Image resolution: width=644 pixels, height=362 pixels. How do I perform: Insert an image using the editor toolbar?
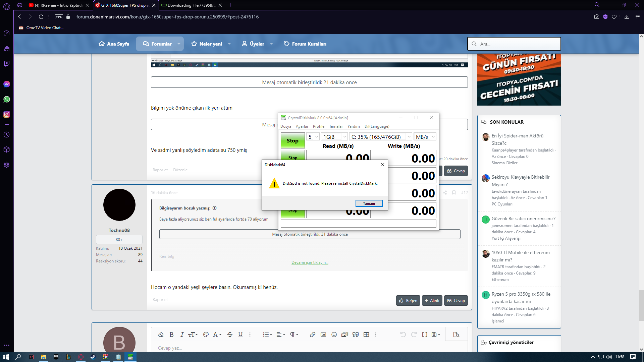(323, 335)
